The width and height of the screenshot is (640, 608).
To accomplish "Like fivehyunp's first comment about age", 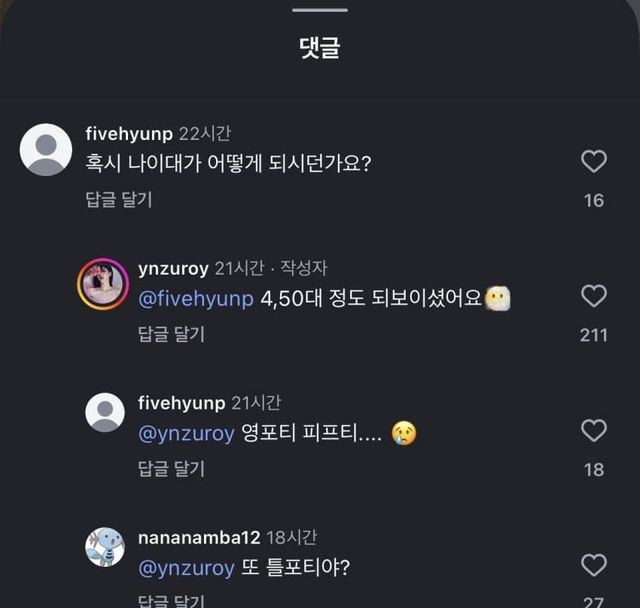I will 594,161.
